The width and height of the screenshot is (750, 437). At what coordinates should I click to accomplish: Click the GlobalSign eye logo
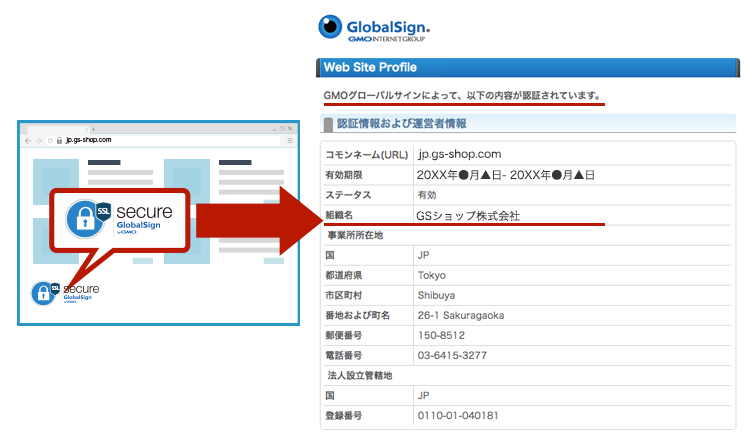[330, 27]
